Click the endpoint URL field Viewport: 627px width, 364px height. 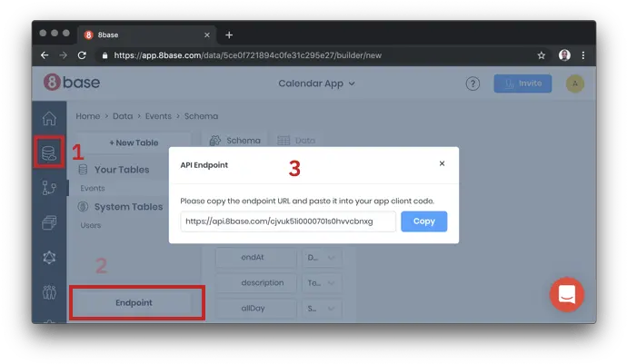[288, 221]
